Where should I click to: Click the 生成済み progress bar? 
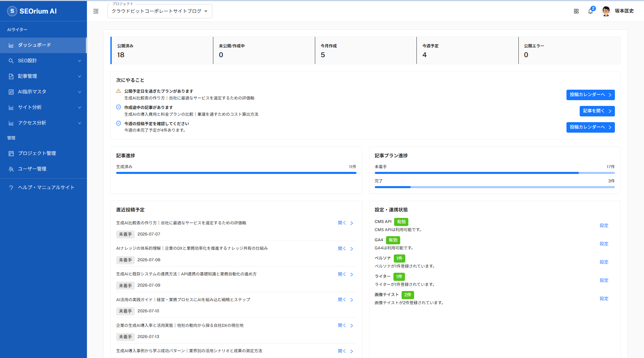pos(236,173)
